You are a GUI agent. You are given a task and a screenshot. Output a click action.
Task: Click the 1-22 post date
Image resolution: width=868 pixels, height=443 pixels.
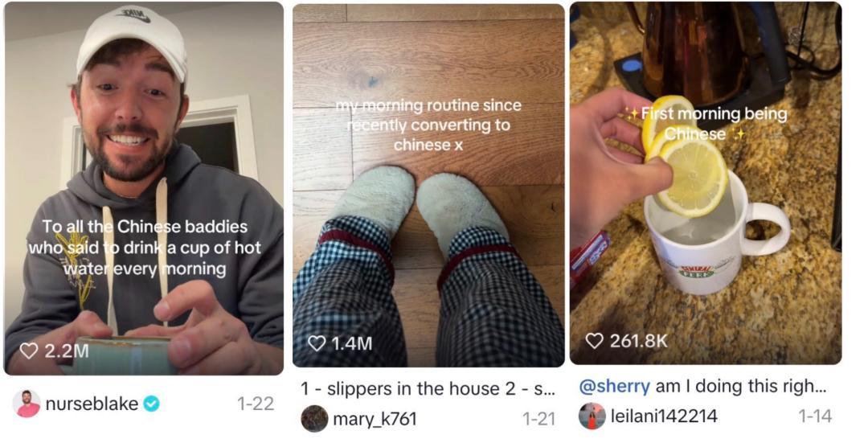pyautogui.click(x=256, y=404)
